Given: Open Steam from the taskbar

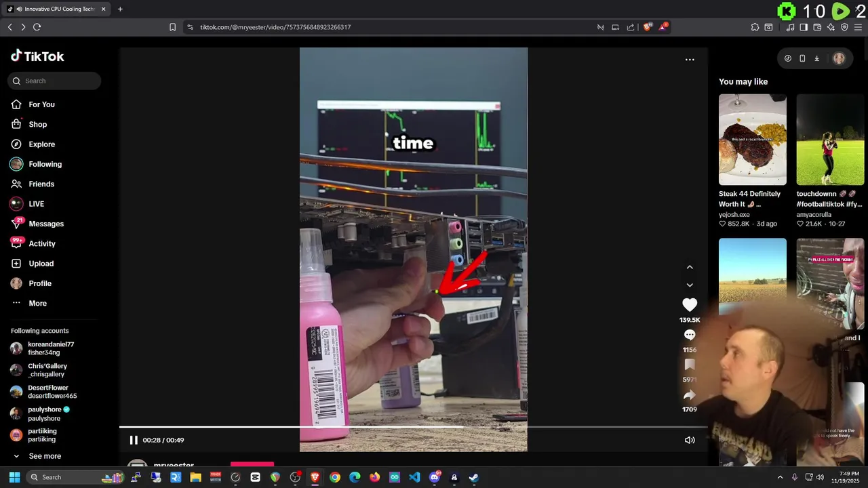Looking at the screenshot, I should point(474,477).
